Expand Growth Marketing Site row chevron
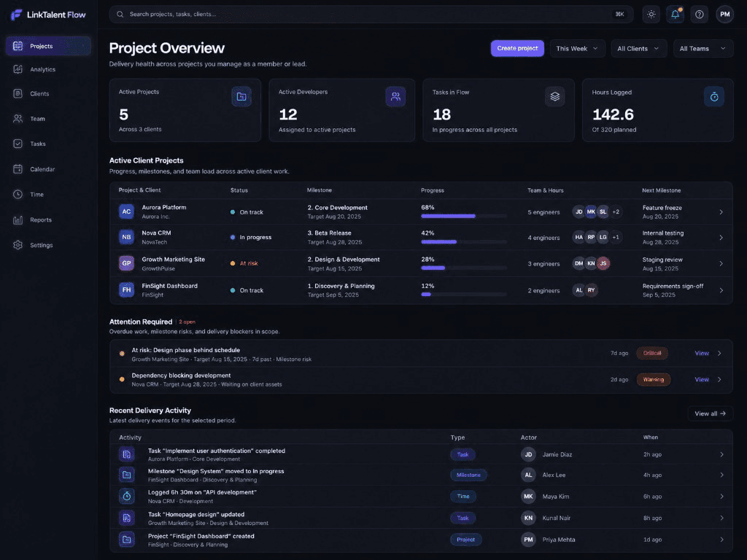747x560 pixels. [x=721, y=263]
